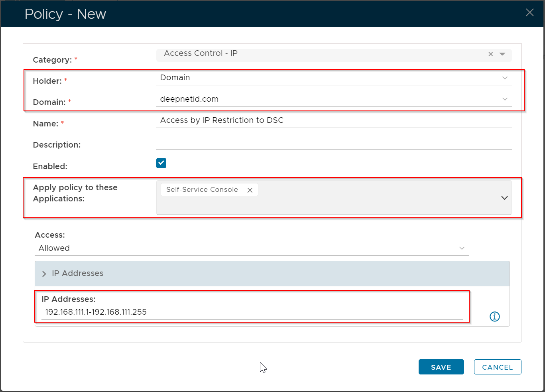545x392 pixels.
Task: Open the Applications list chevron
Action: pos(504,198)
